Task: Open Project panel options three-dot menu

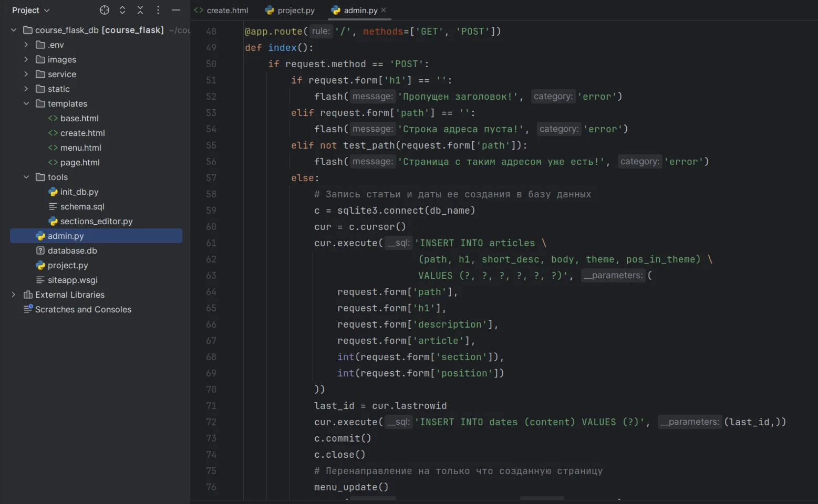Action: (x=158, y=10)
